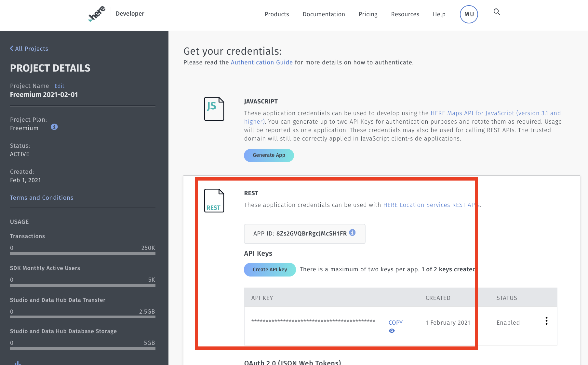This screenshot has height=365, width=588.
Task: Click the 2.5GB data transfer limit
Action: [147, 312]
